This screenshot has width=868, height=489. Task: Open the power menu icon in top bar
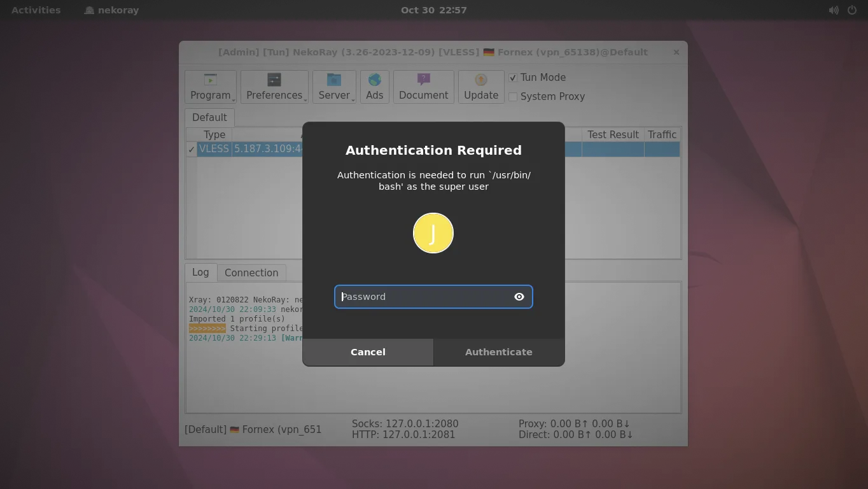point(852,10)
